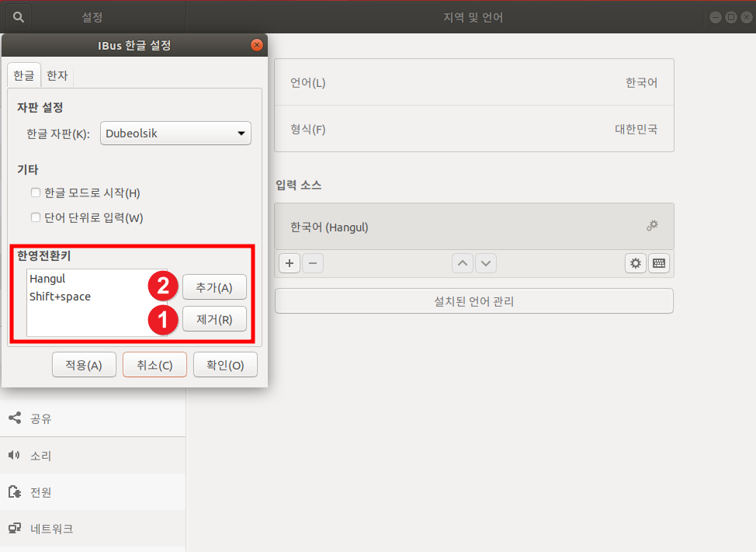Move input source down with the down arrow
This screenshot has width=756, height=552.
(486, 263)
